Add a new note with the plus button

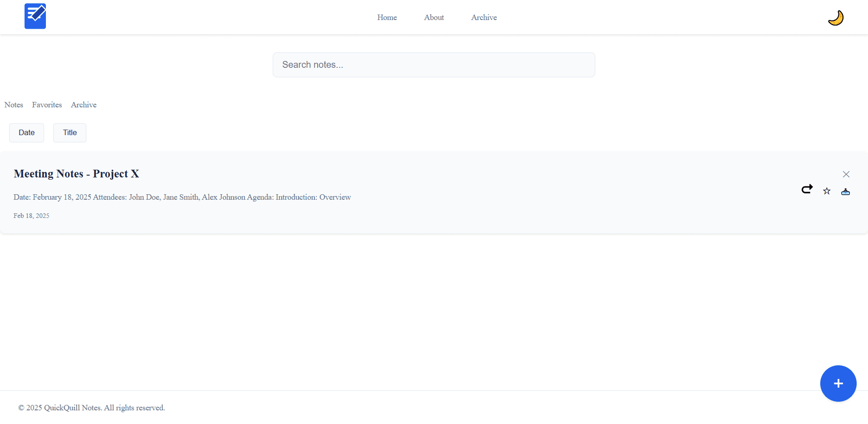pos(838,384)
